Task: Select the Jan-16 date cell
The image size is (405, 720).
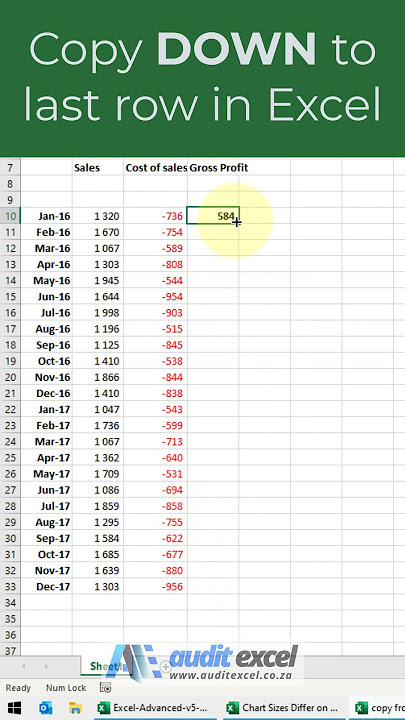Action: [46, 216]
